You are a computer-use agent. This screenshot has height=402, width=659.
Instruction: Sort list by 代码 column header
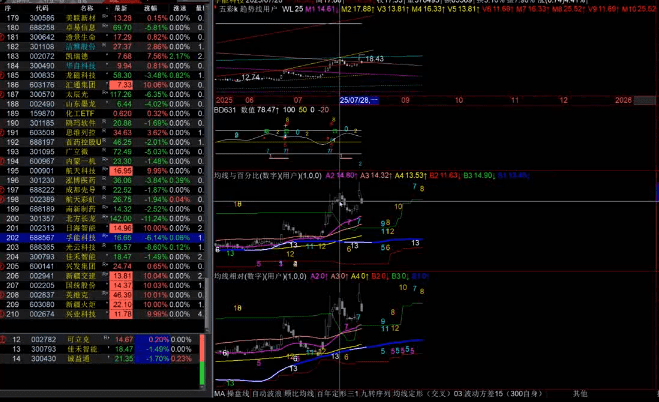pyautogui.click(x=41, y=7)
